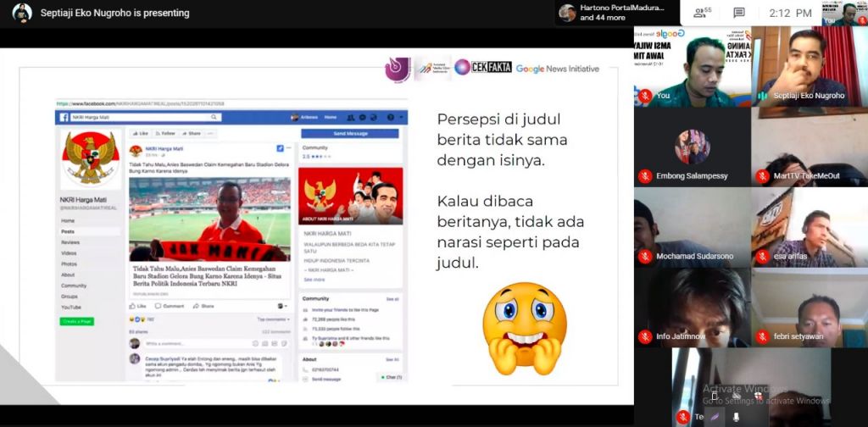The height and width of the screenshot is (427, 868).
Task: Click the muted mic icon beside Info Jatimnow
Action: [x=645, y=336]
